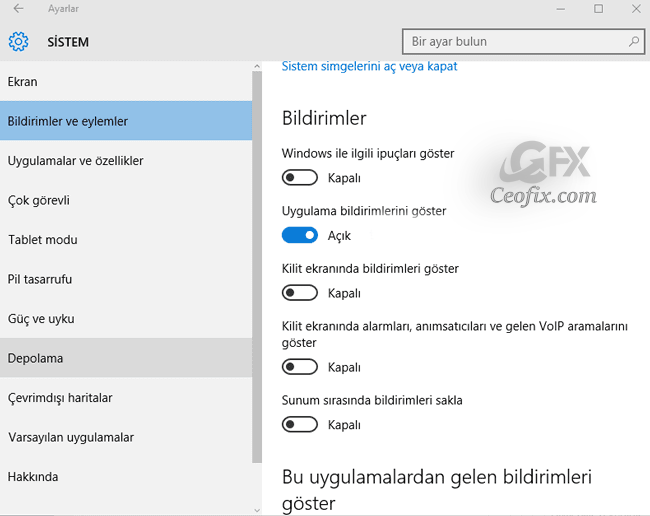Enable 'Kilit ekranında bildirimleri göster' switch
Screen dimensions: 650x516
300,293
